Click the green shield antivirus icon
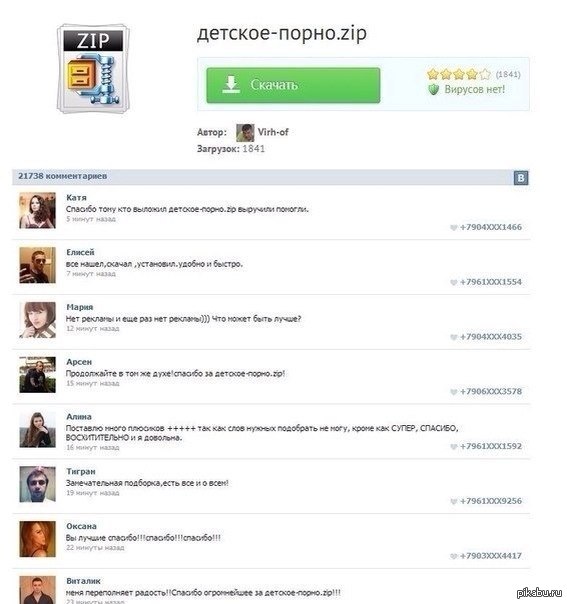Image resolution: width=567 pixels, height=604 pixels. (434, 90)
